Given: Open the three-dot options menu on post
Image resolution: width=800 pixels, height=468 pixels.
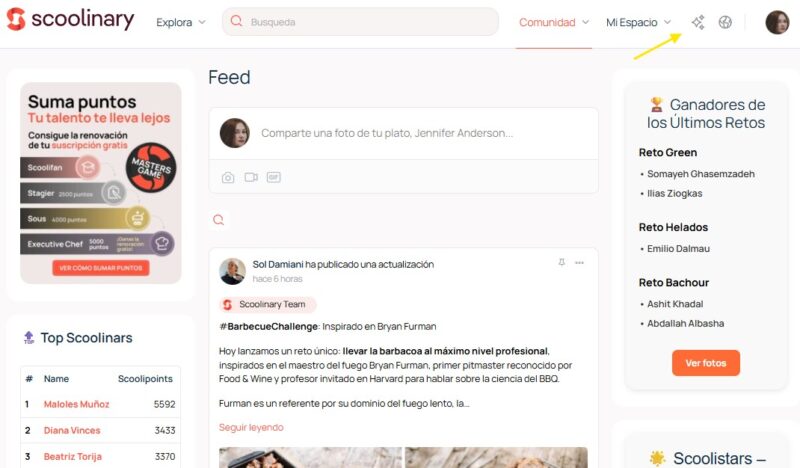Looking at the screenshot, I should [x=579, y=262].
